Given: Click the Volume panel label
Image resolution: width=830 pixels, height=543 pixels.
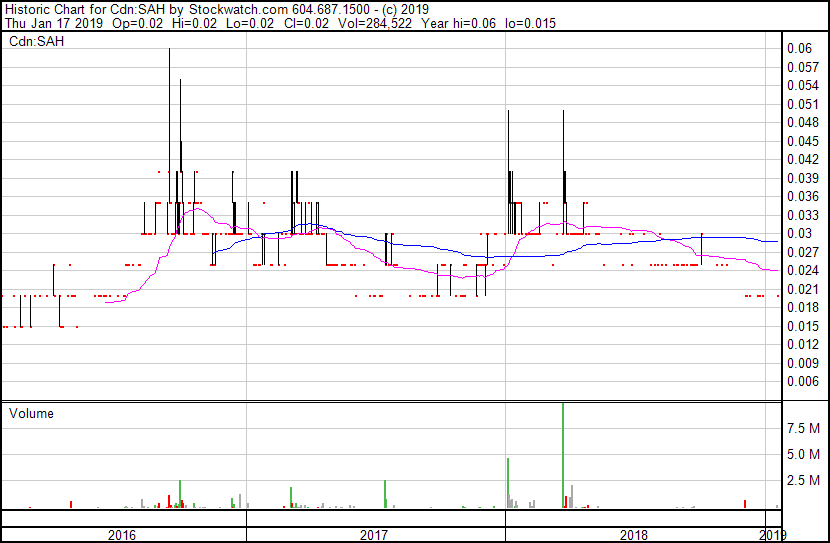Looking at the screenshot, I should pos(31,413).
